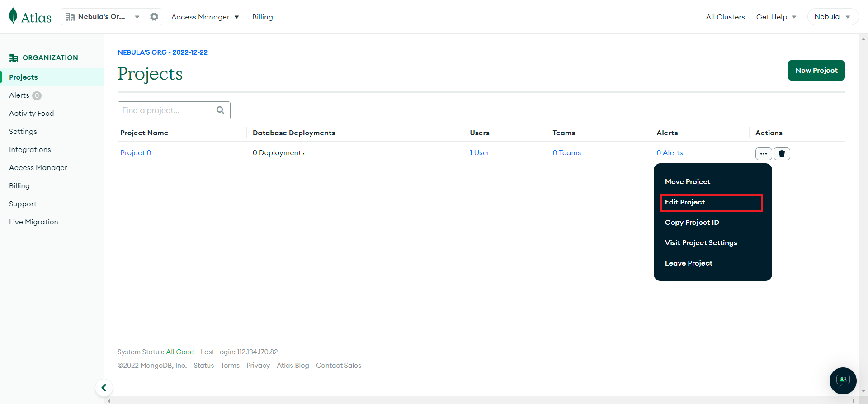Click the All Good system status link
This screenshot has width=868, height=404.
coord(180,352)
